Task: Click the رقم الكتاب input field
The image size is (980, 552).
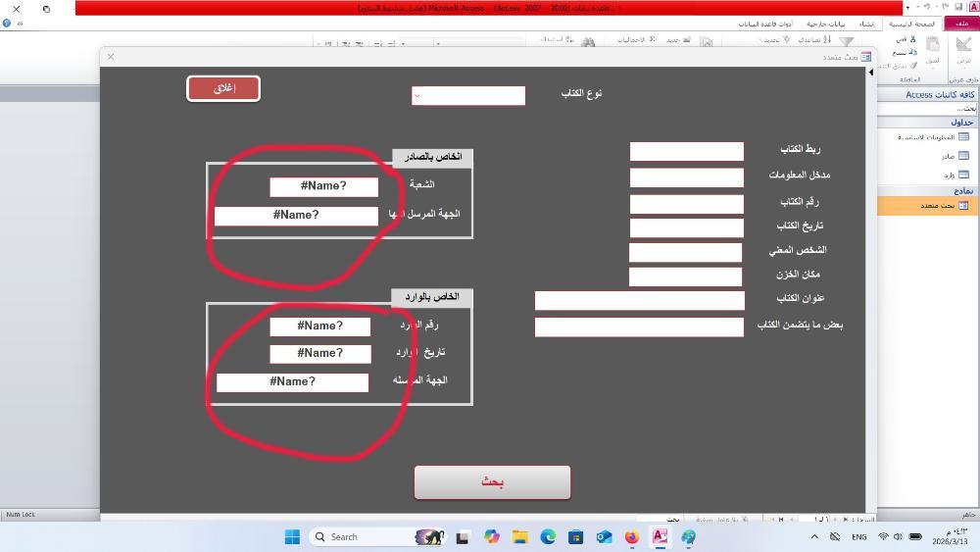Action: click(686, 204)
